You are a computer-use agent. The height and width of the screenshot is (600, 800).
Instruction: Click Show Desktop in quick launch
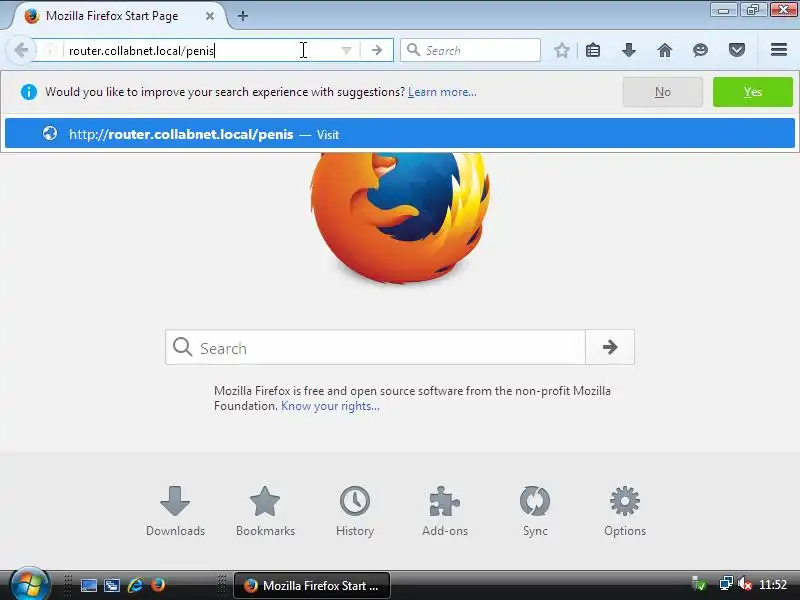coord(89,585)
